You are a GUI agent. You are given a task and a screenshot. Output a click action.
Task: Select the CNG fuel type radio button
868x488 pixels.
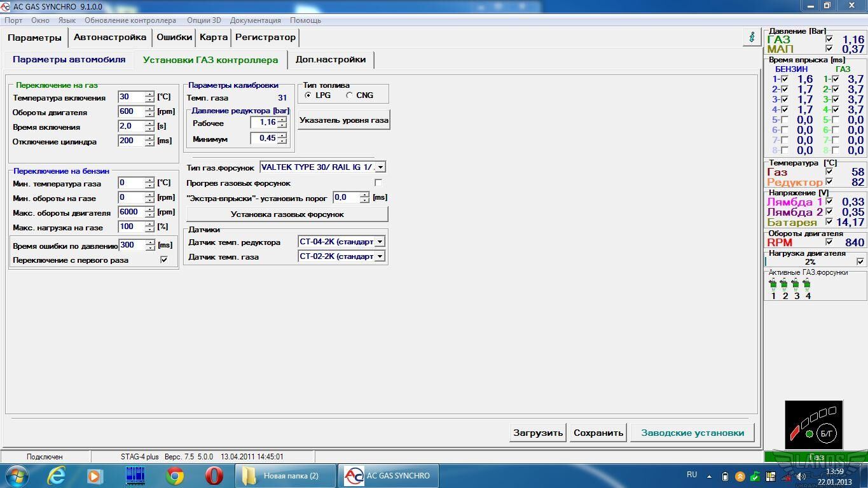click(350, 95)
